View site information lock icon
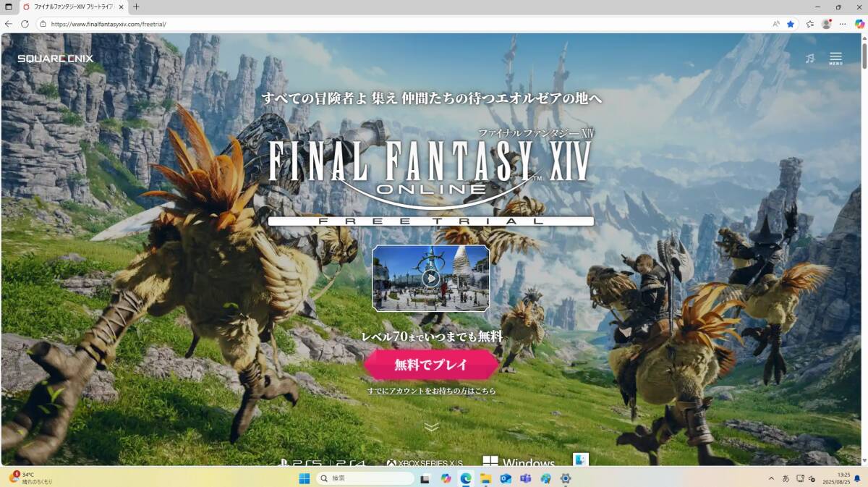Viewport: 868px width, 487px height. [x=43, y=24]
